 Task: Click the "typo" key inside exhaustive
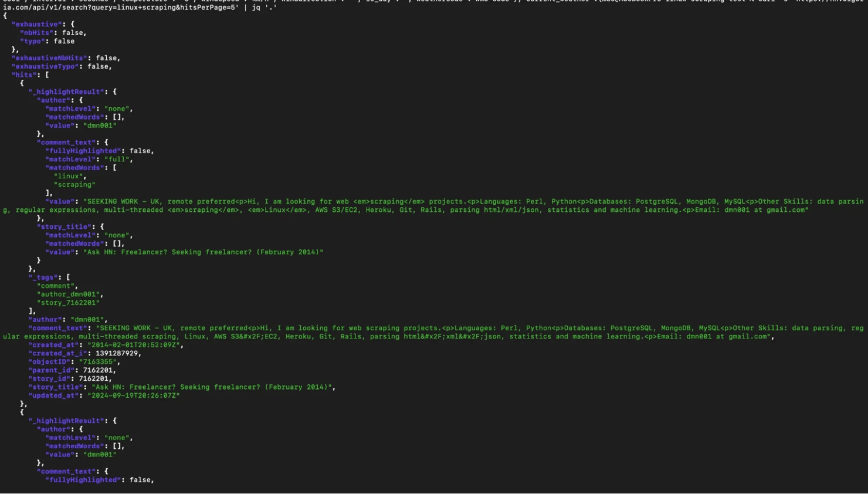(x=32, y=41)
